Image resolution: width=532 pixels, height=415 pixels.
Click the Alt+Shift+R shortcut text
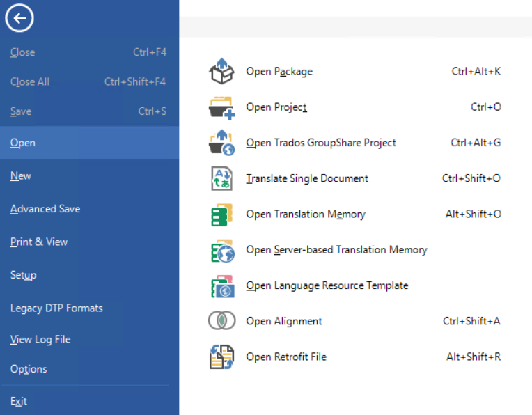point(474,357)
